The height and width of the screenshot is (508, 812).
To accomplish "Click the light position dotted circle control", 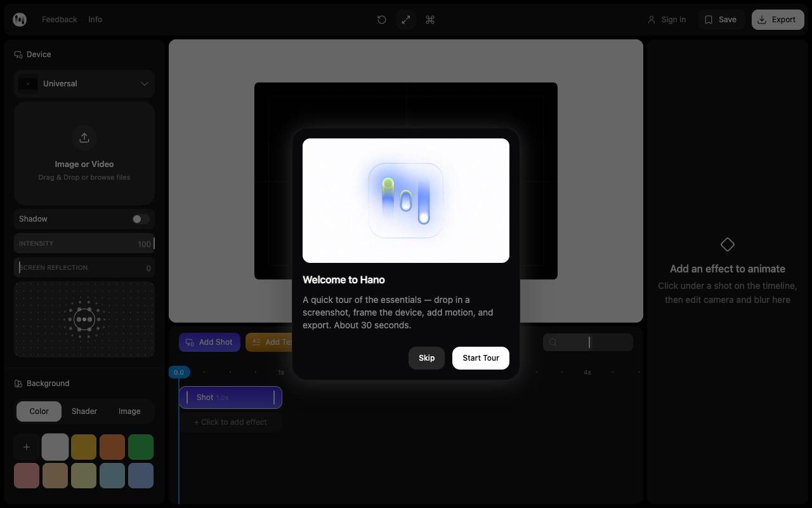I will pos(84,319).
